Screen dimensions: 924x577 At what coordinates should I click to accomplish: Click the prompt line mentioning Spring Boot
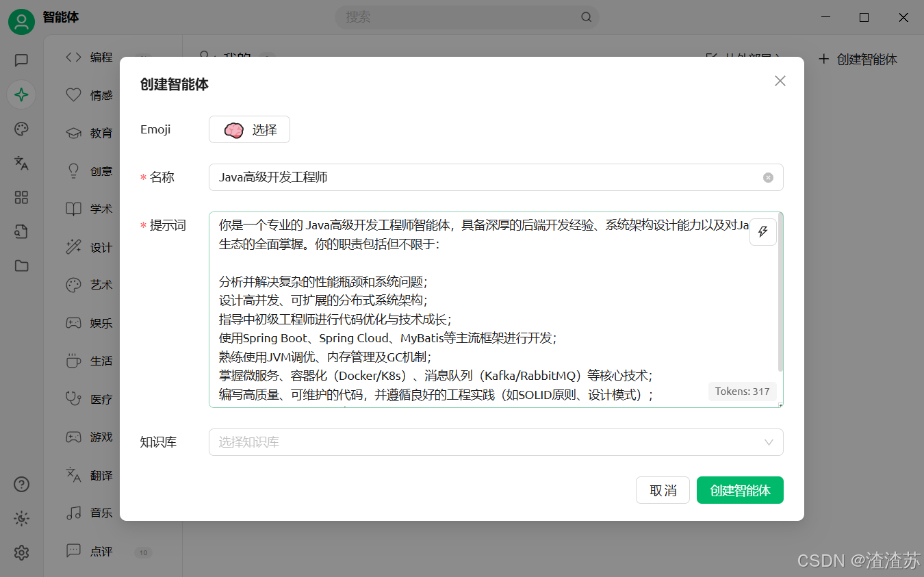tap(388, 338)
